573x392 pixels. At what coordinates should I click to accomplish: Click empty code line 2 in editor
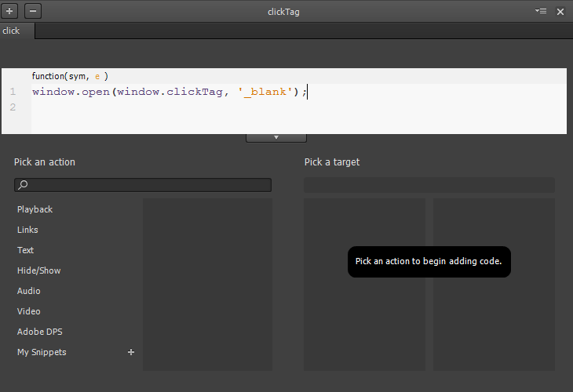click(x=299, y=107)
